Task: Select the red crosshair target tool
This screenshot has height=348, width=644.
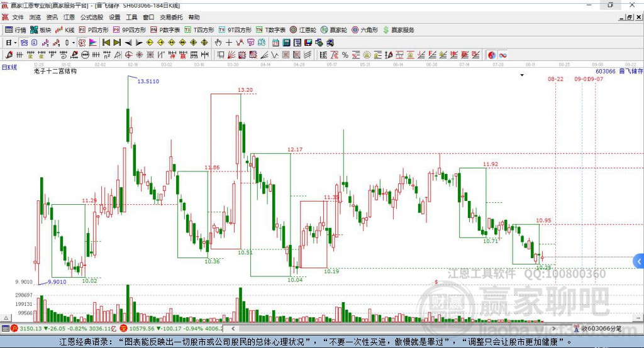Action: [128, 55]
